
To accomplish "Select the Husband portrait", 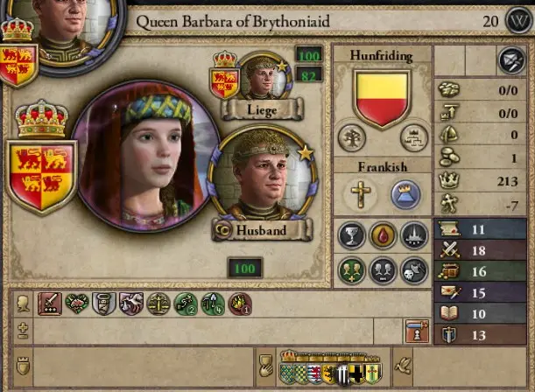I will [x=263, y=174].
